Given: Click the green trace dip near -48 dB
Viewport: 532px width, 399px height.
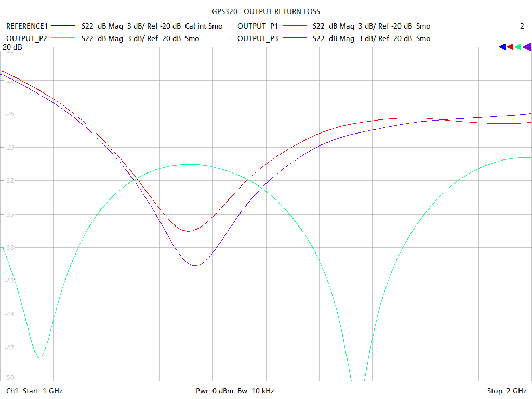Looking at the screenshot, I should point(40,358).
